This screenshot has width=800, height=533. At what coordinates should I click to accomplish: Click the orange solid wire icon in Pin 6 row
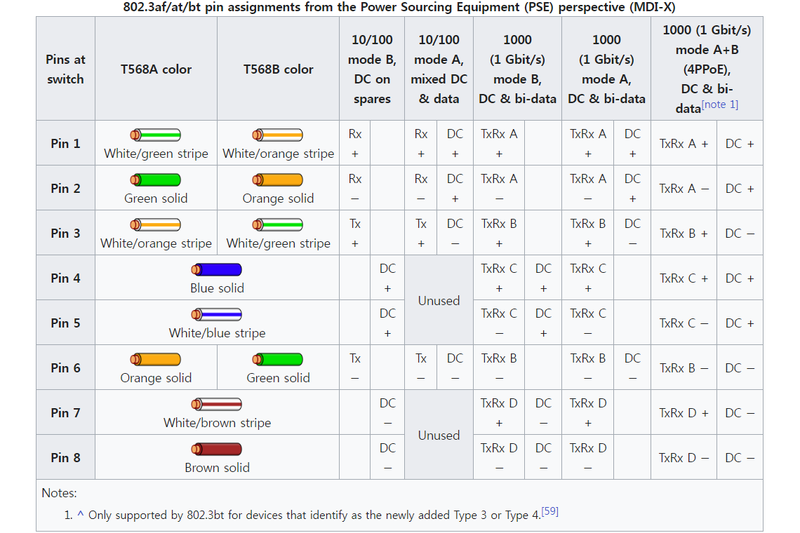155,360
